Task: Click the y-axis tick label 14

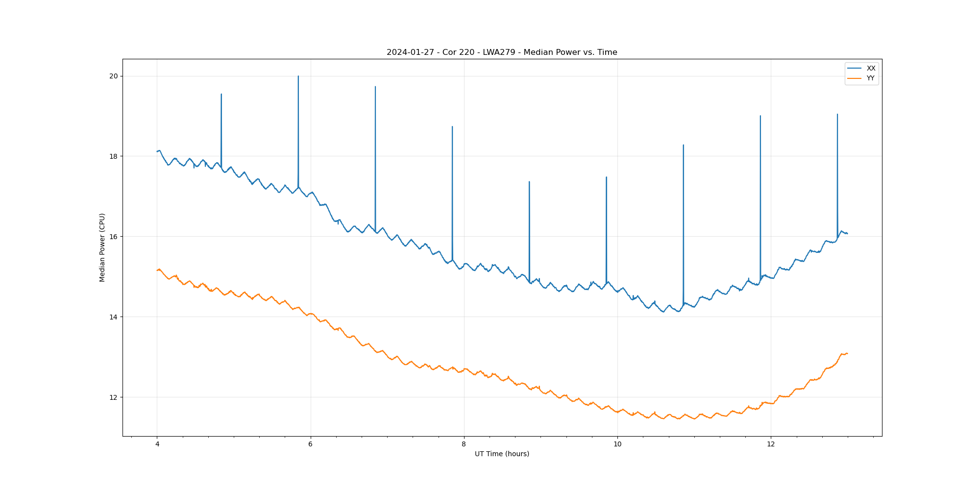Action: click(x=114, y=317)
